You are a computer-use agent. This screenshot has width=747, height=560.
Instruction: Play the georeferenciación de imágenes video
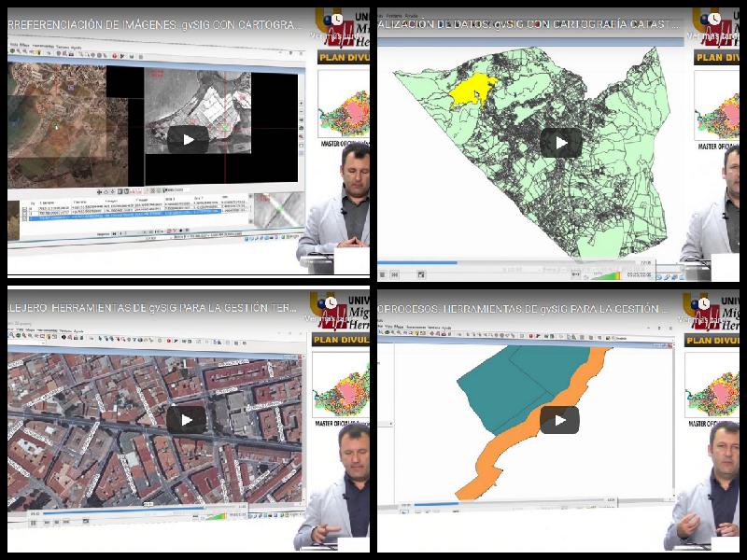pyautogui.click(x=188, y=140)
